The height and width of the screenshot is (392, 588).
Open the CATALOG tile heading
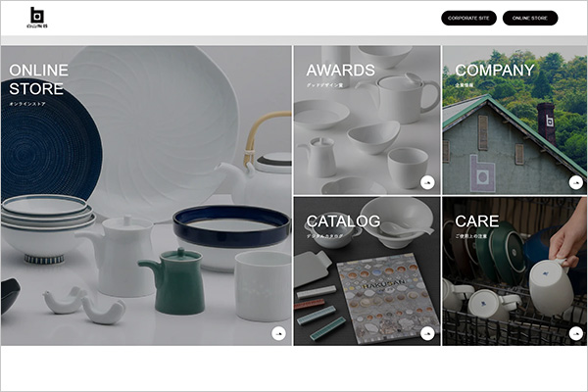point(344,221)
